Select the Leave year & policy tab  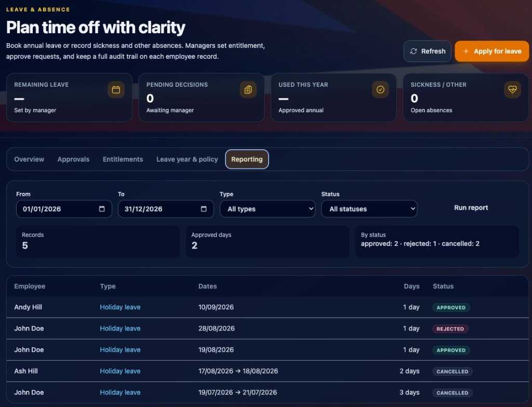187,159
